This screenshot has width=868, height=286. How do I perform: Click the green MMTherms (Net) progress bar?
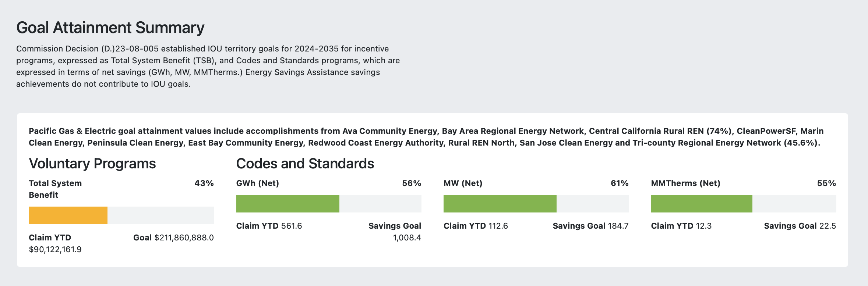[x=701, y=204]
